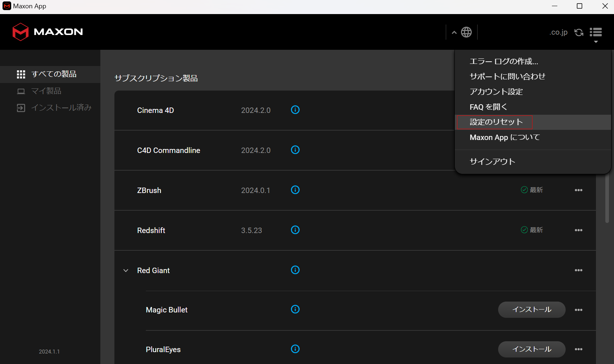This screenshot has width=614, height=364.
Task: Open アカウント設定 from menu
Action: [533, 92]
